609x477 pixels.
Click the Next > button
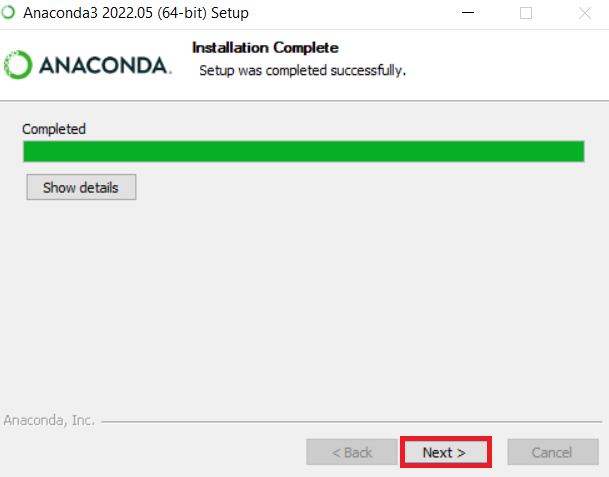[446, 452]
